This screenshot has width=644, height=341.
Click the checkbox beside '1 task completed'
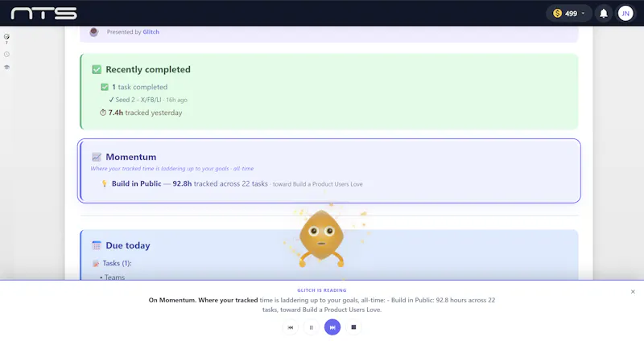coord(105,87)
